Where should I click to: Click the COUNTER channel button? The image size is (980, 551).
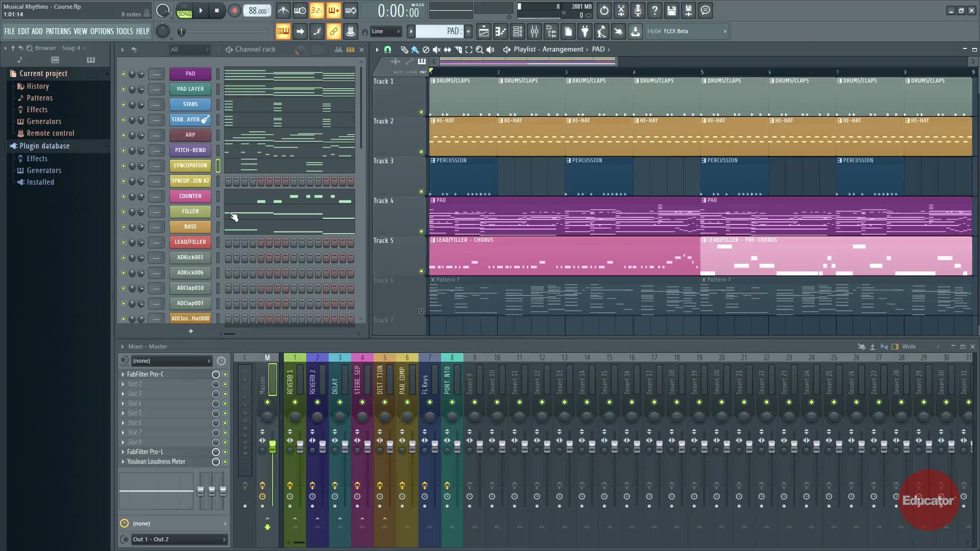tap(190, 196)
